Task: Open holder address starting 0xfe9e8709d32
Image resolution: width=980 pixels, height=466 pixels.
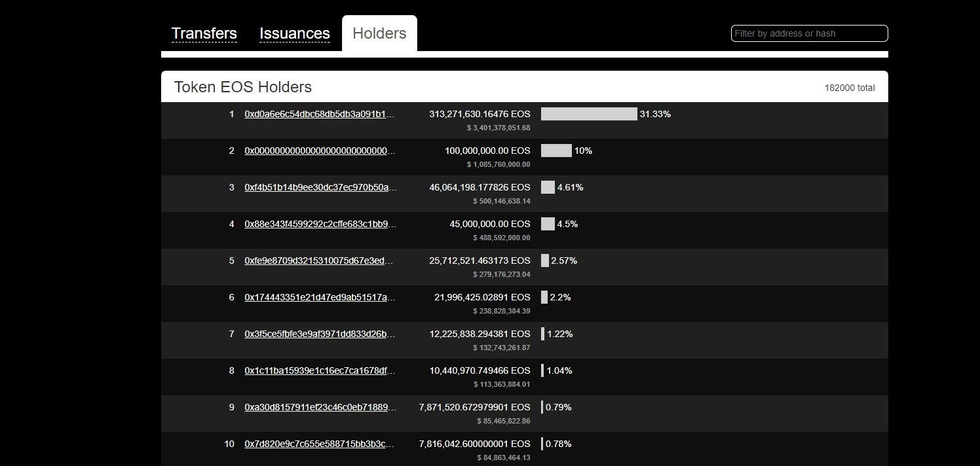Action: [320, 260]
